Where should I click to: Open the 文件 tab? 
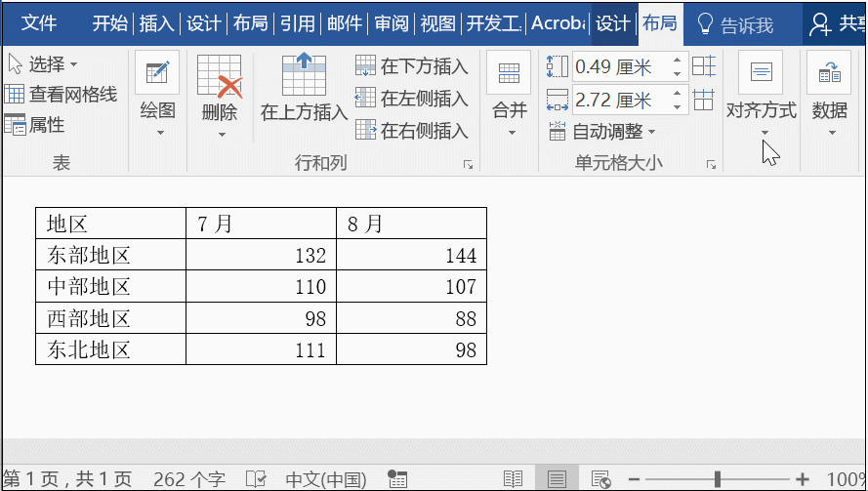pos(39,23)
